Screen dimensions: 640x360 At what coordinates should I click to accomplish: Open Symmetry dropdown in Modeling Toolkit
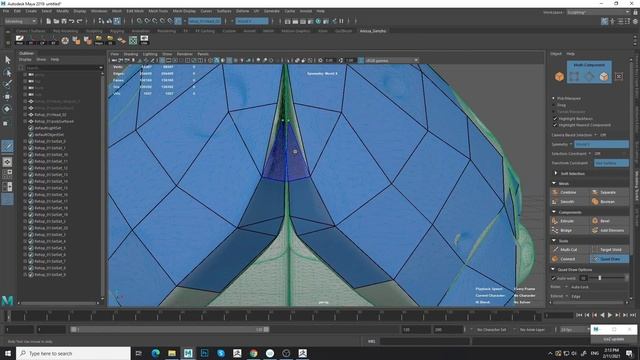(x=601, y=144)
